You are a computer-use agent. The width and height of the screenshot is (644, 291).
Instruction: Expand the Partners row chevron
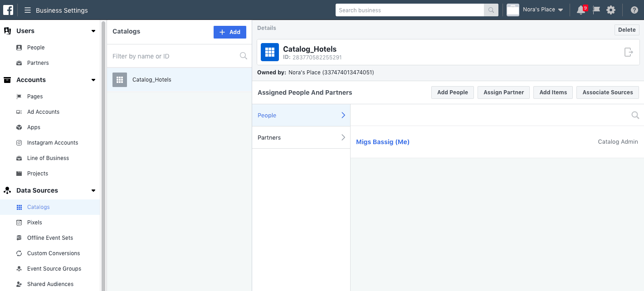[x=343, y=137]
